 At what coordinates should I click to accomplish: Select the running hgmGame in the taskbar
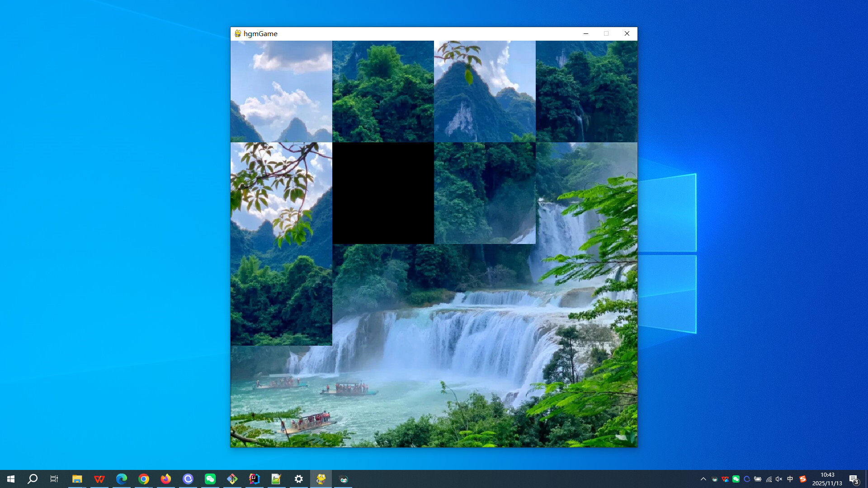click(x=321, y=479)
